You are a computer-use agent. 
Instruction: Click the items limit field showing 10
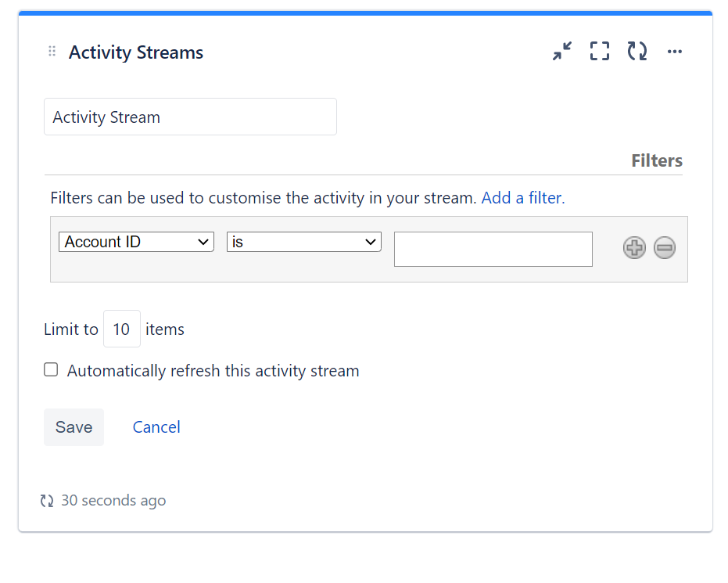click(121, 329)
